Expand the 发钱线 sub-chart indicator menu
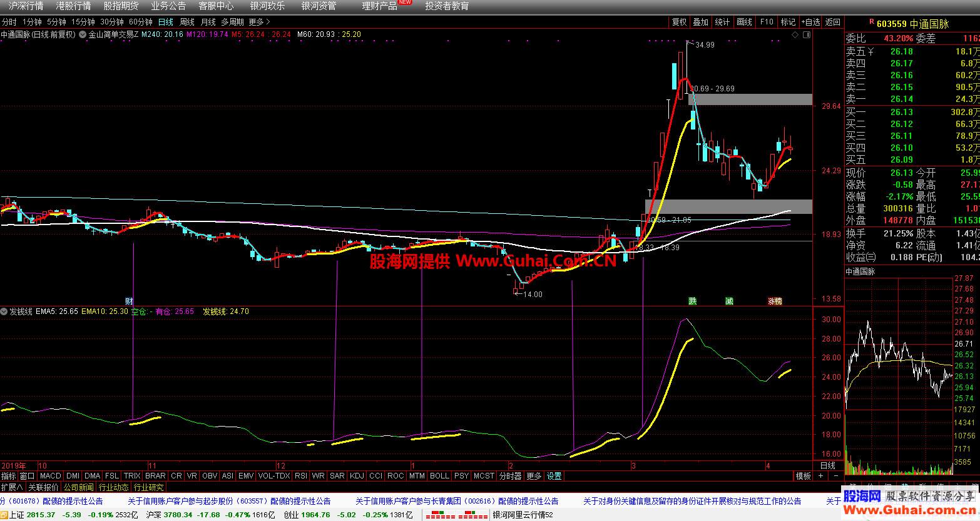The height and width of the screenshot is (521, 980). (x=4, y=311)
